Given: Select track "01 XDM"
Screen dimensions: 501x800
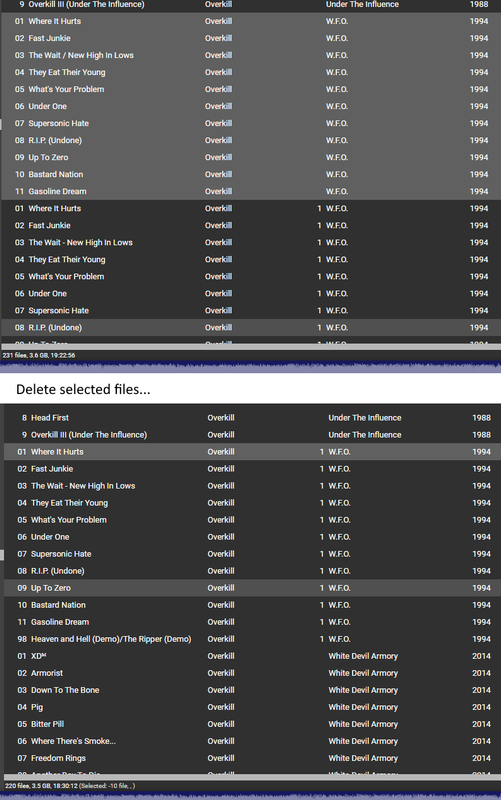Looking at the screenshot, I should (253, 656).
